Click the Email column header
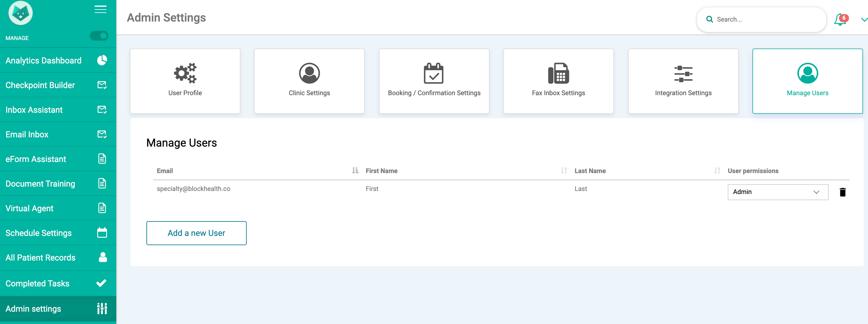Image resolution: width=868 pixels, height=324 pixels. point(165,171)
